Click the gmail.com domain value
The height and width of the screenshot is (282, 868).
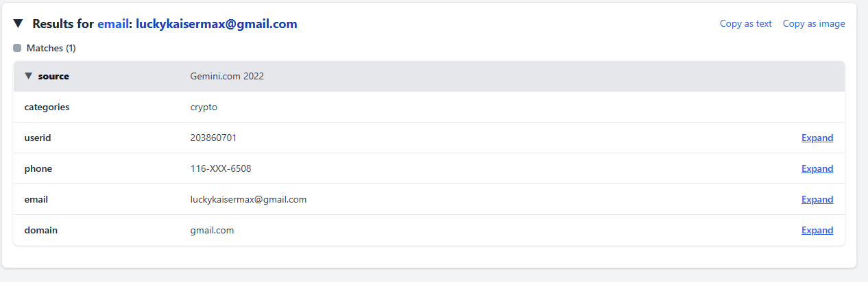[212, 230]
